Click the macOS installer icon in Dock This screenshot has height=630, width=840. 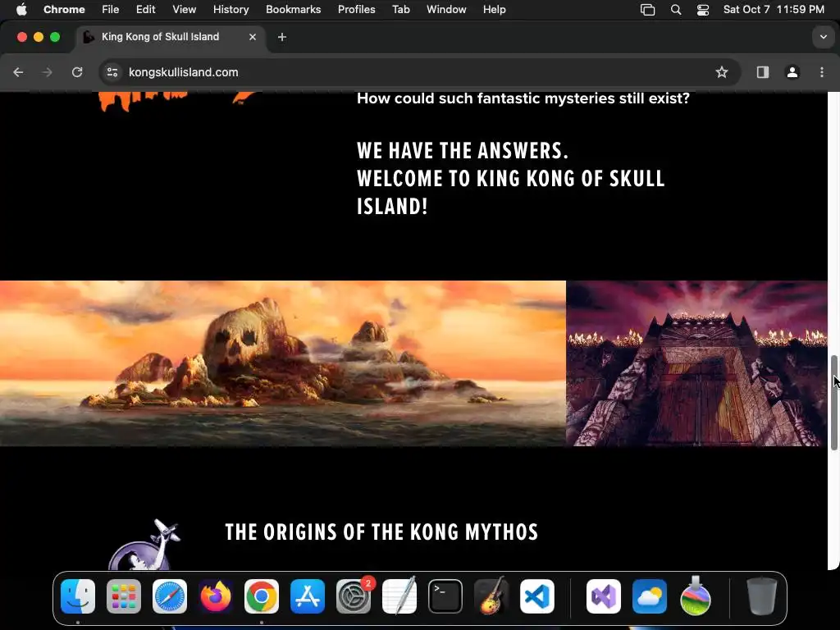click(x=696, y=596)
